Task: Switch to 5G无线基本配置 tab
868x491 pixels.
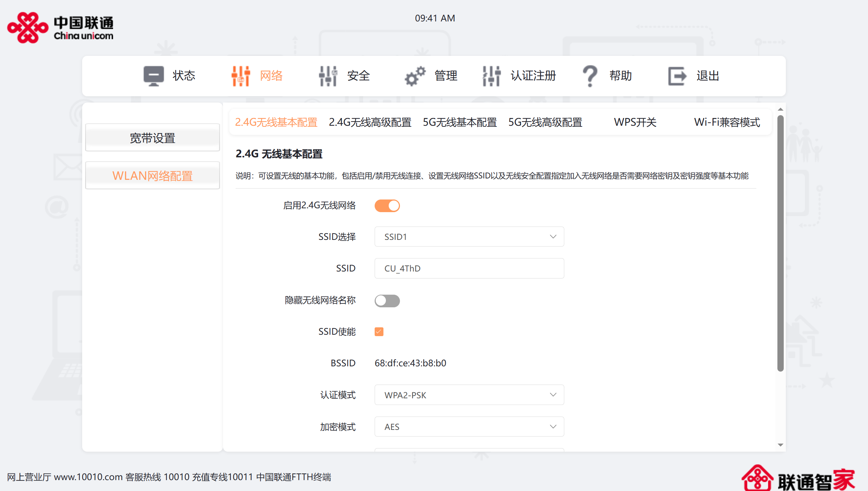Action: tap(460, 122)
